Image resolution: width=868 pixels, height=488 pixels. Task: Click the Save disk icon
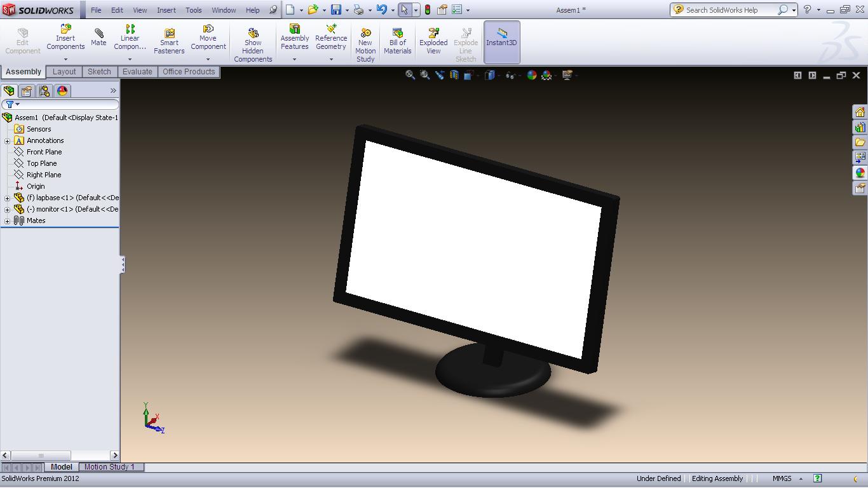[336, 10]
